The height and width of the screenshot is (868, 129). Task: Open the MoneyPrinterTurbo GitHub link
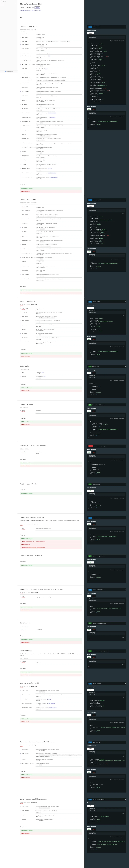tap(31, 10)
